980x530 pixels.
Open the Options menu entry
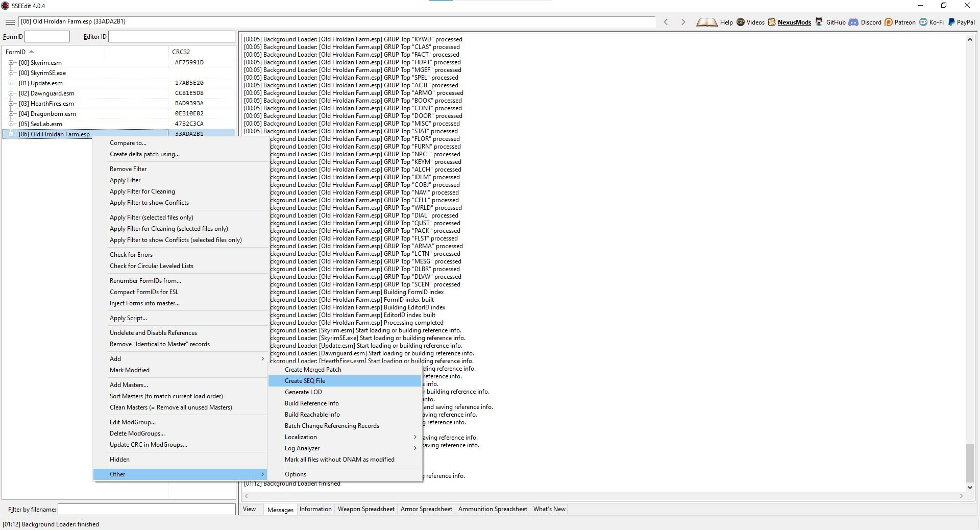tap(345, 474)
